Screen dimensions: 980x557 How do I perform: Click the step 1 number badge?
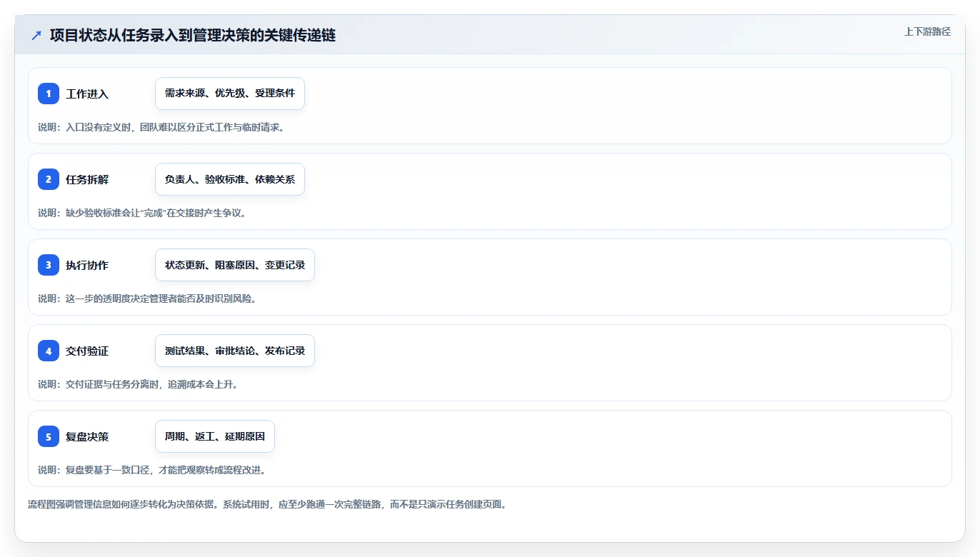(49, 94)
